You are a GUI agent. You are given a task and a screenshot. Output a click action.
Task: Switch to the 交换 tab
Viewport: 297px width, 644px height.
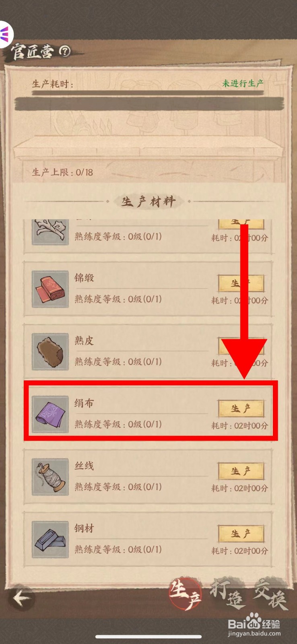click(270, 594)
